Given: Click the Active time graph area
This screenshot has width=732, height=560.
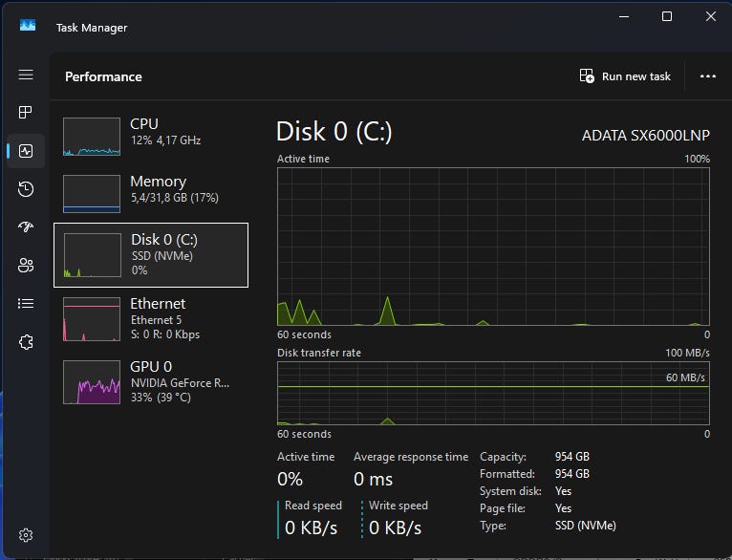Looking at the screenshot, I should [493, 247].
